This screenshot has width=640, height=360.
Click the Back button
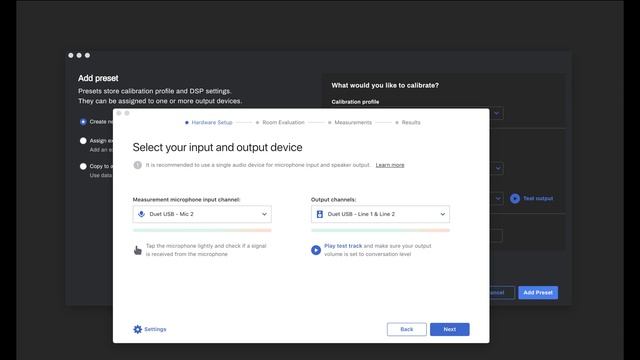pos(407,329)
